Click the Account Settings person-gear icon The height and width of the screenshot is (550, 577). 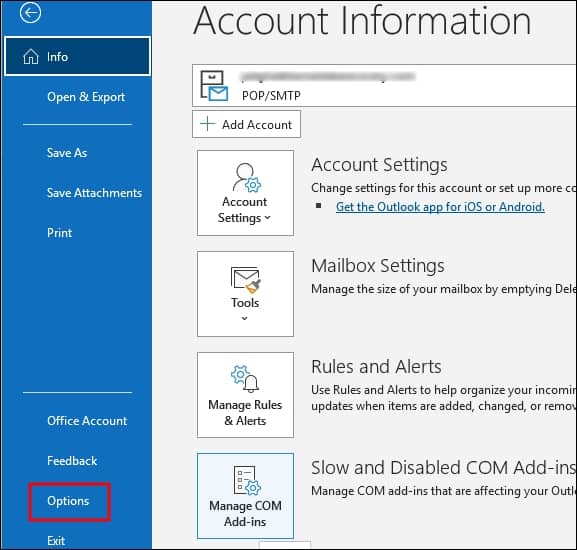pos(247,178)
